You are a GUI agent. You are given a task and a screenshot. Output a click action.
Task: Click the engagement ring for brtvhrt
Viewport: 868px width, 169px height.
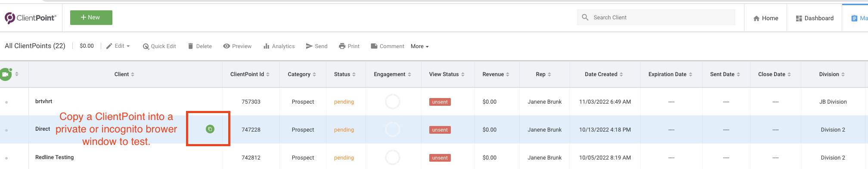393,101
